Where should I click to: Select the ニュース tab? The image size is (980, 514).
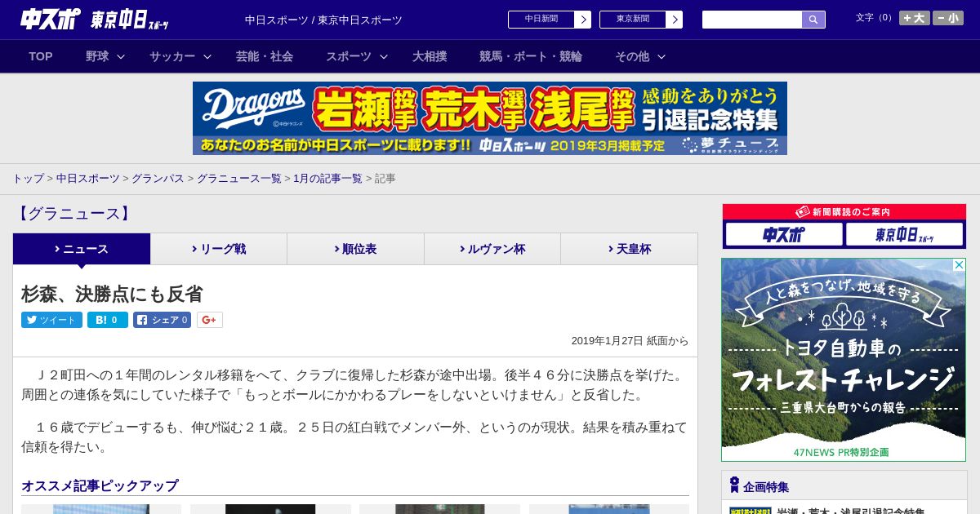82,249
